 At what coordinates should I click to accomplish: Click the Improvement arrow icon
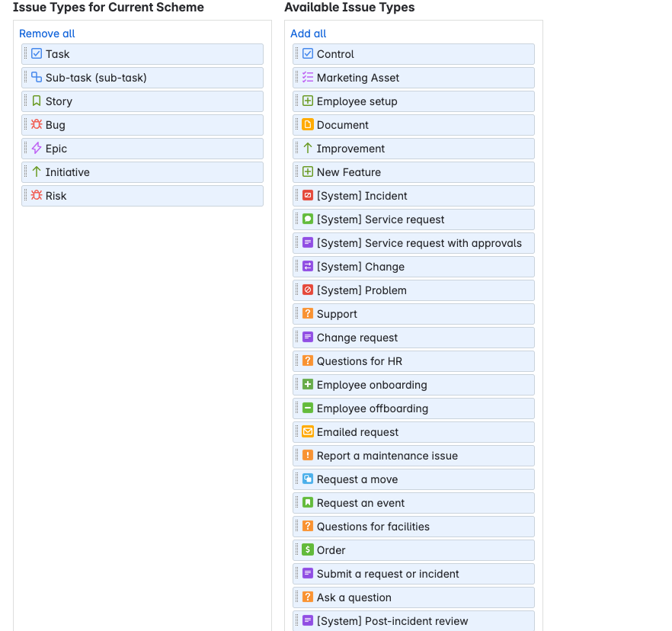(307, 148)
